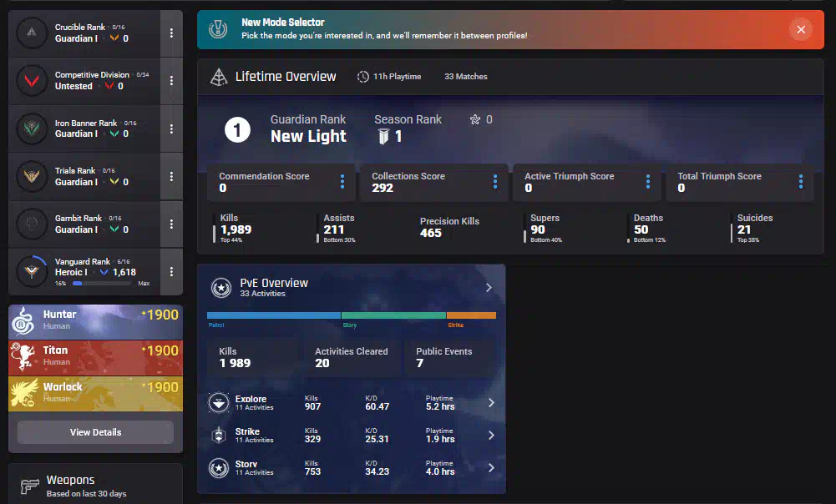Select the Titan character card

click(x=95, y=358)
